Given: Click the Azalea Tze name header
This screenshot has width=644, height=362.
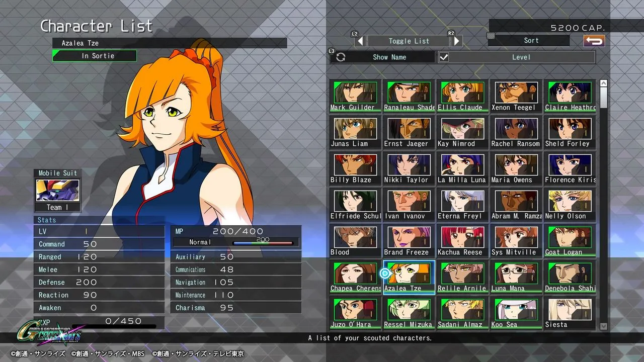Looking at the screenshot, I should [x=170, y=43].
